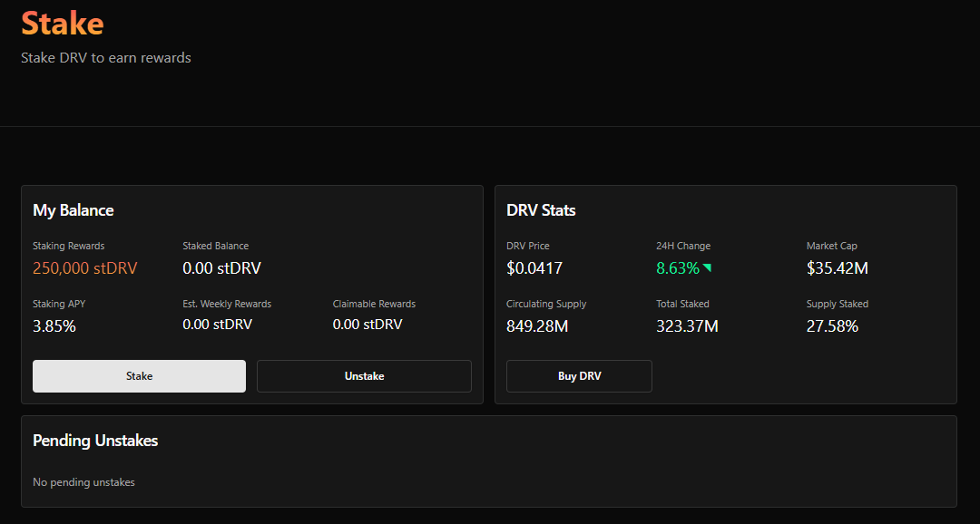Viewport: 980px width, 524px height.
Task: Click the Stake page heading
Action: (62, 24)
